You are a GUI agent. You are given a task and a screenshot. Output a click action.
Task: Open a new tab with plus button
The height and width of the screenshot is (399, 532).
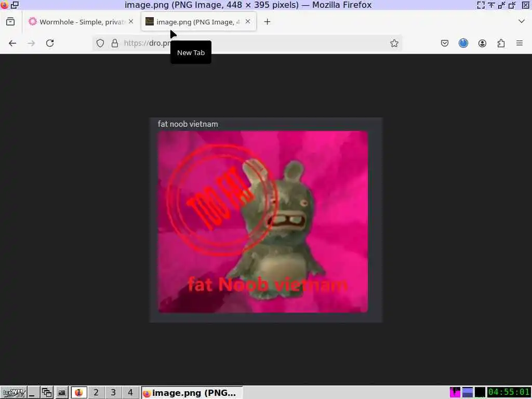click(x=268, y=22)
